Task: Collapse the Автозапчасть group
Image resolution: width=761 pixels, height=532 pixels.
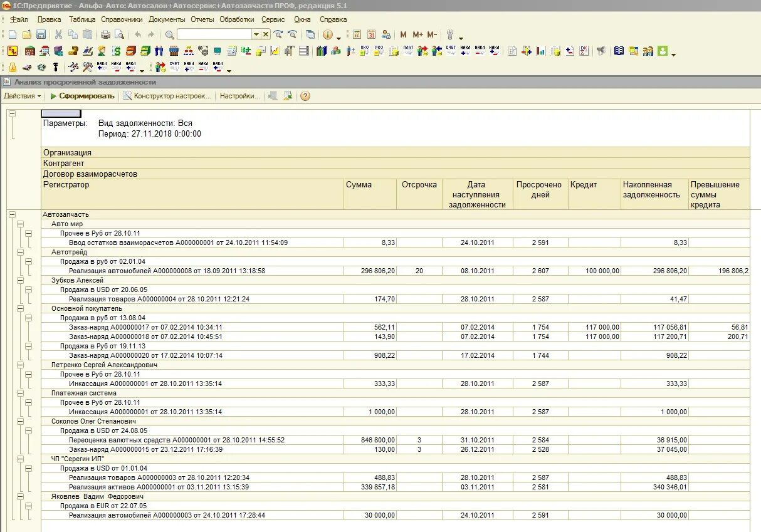Action: click(x=12, y=214)
